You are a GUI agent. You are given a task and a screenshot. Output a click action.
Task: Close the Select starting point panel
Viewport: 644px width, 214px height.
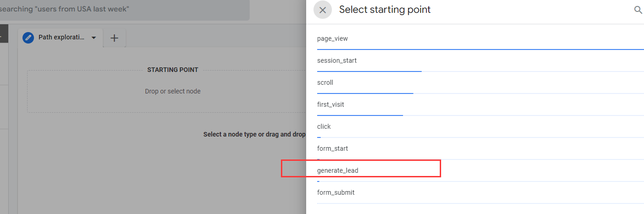pyautogui.click(x=323, y=10)
